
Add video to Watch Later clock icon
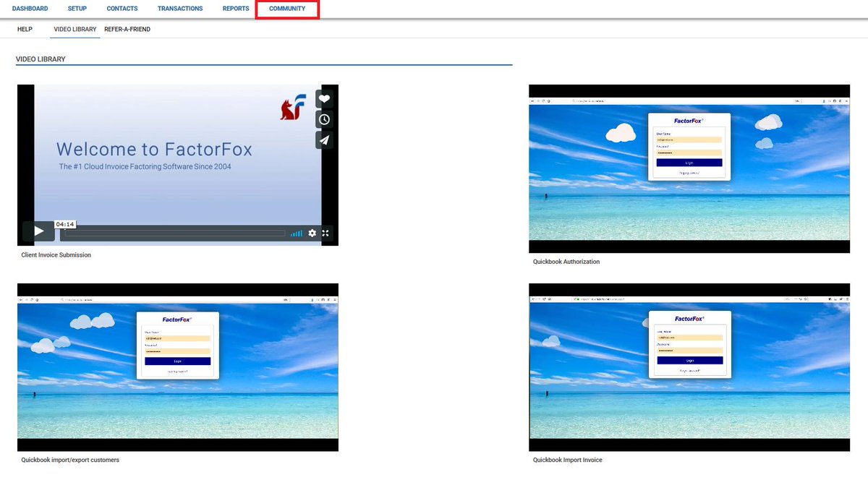click(325, 119)
